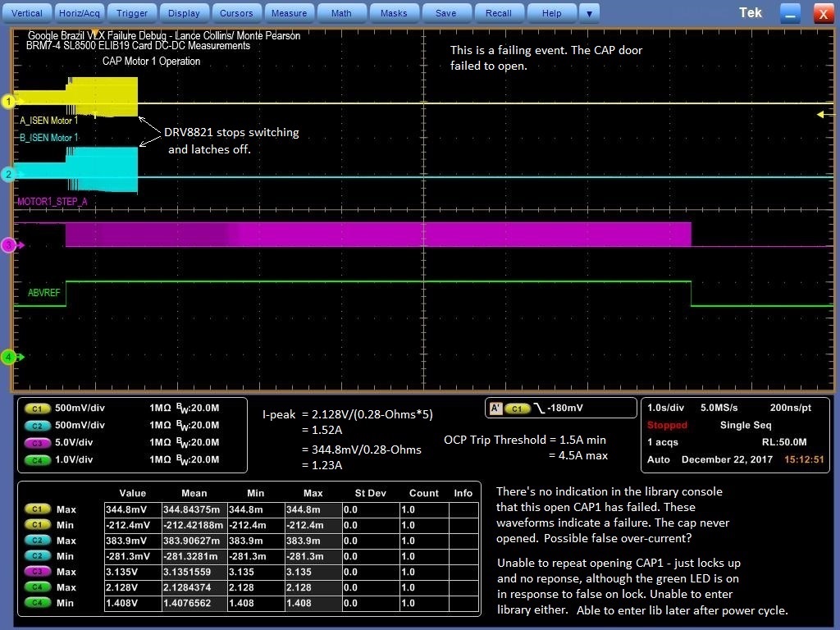Open the Cursors menu

pyautogui.click(x=236, y=13)
